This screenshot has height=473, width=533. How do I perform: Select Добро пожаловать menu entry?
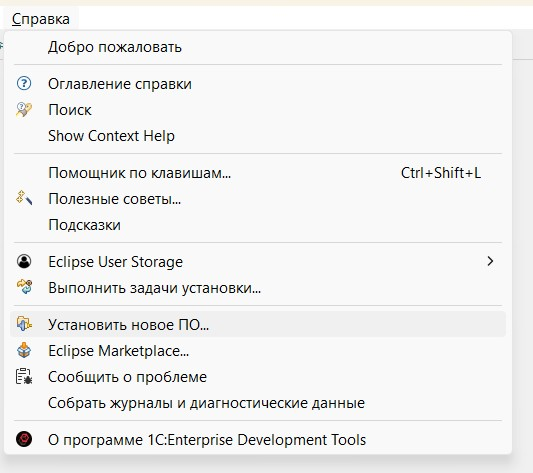[x=258, y=47]
